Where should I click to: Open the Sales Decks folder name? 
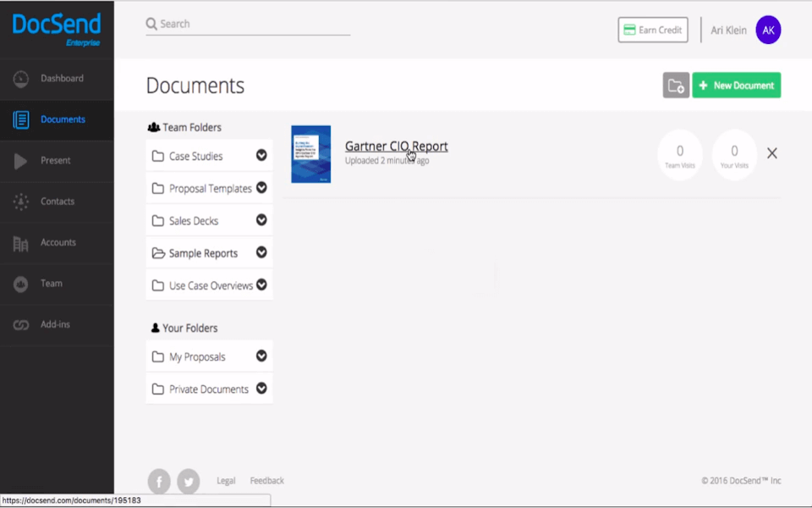[194, 221]
